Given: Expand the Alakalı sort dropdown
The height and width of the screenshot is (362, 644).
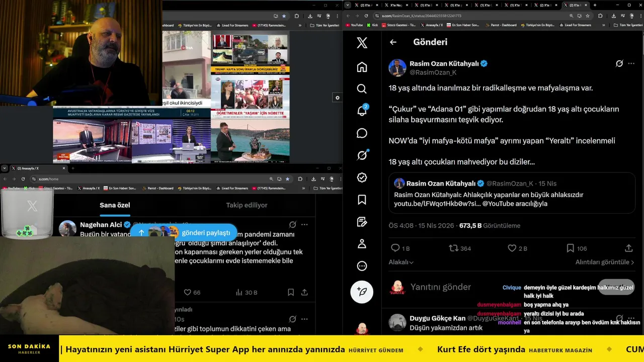Looking at the screenshot, I should (401, 262).
